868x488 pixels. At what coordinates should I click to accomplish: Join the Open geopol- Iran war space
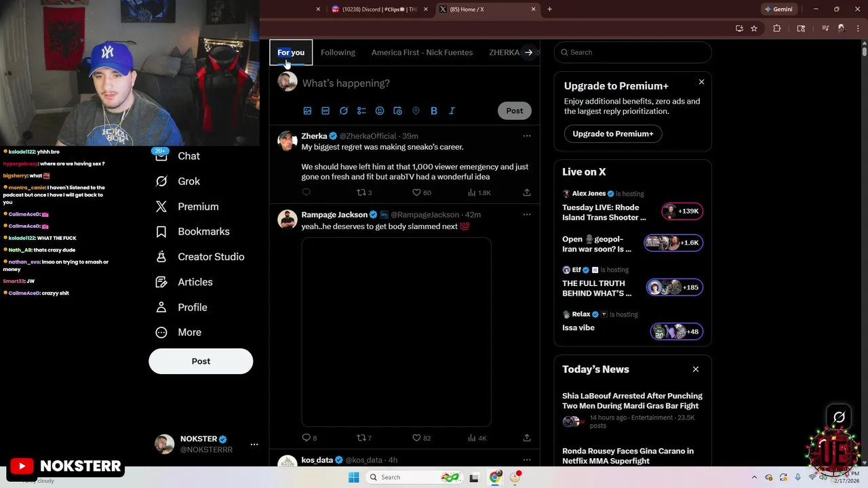pos(632,244)
